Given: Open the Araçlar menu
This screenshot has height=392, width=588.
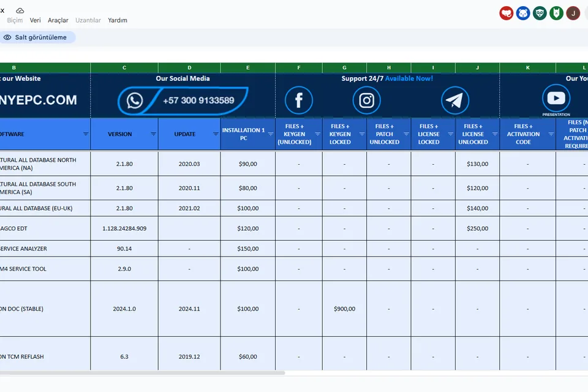Looking at the screenshot, I should pos(58,20).
